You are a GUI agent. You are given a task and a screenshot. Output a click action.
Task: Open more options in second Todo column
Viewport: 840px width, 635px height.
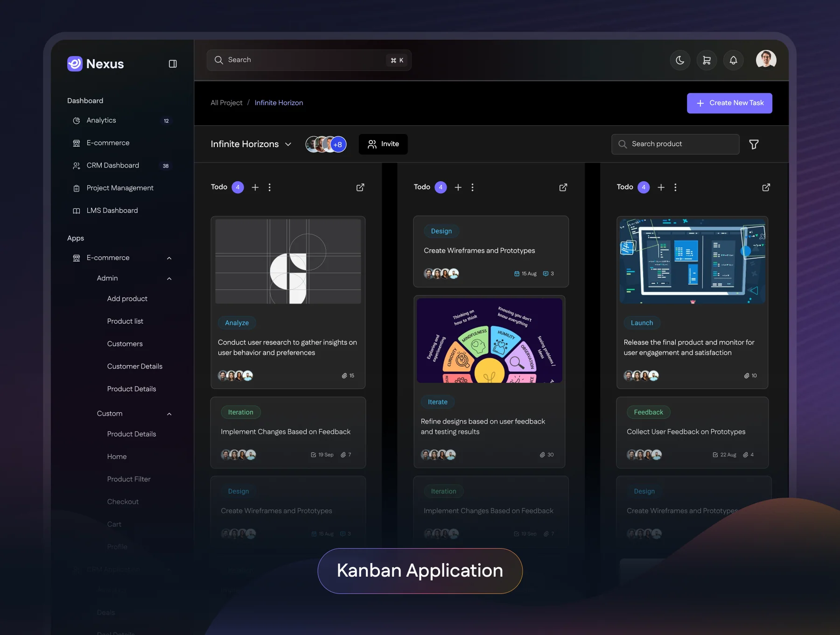pyautogui.click(x=472, y=187)
